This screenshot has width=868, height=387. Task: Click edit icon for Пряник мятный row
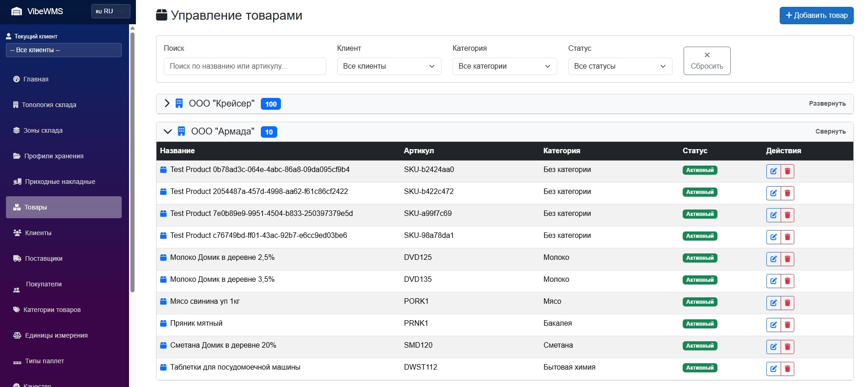[773, 325]
